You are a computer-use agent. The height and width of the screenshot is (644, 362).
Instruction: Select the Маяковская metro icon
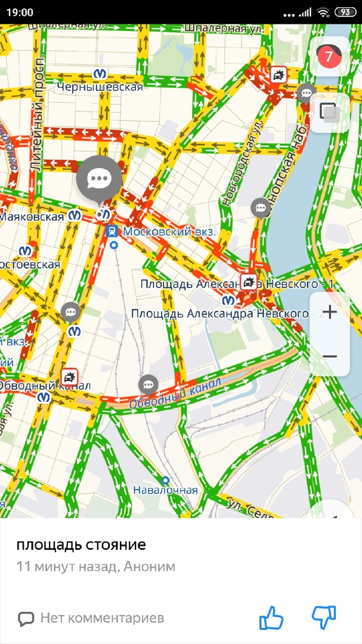pos(75,215)
